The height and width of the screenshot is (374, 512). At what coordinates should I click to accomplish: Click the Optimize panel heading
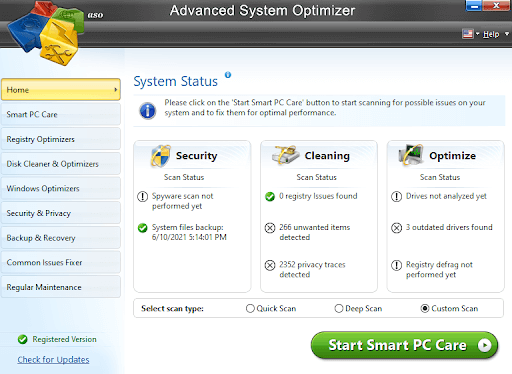[452, 156]
